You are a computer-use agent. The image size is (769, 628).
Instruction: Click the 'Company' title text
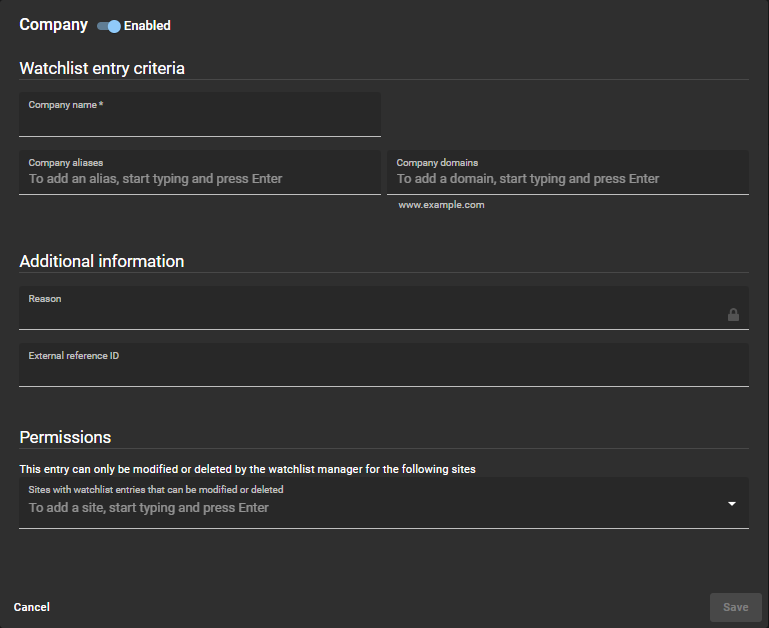[54, 24]
